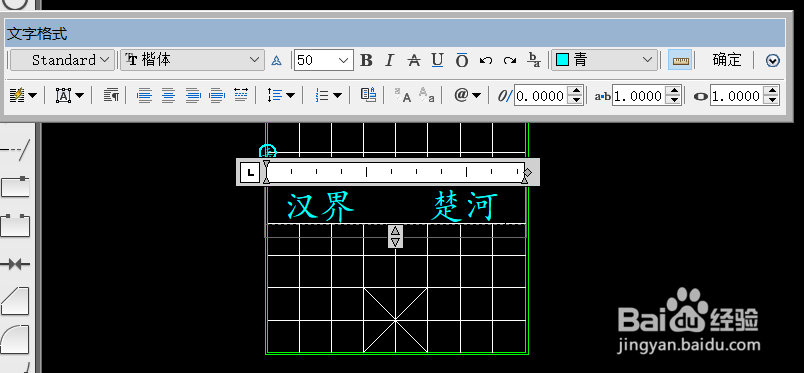Open the columns dropdown
This screenshot has width=804, height=373.
[23, 95]
